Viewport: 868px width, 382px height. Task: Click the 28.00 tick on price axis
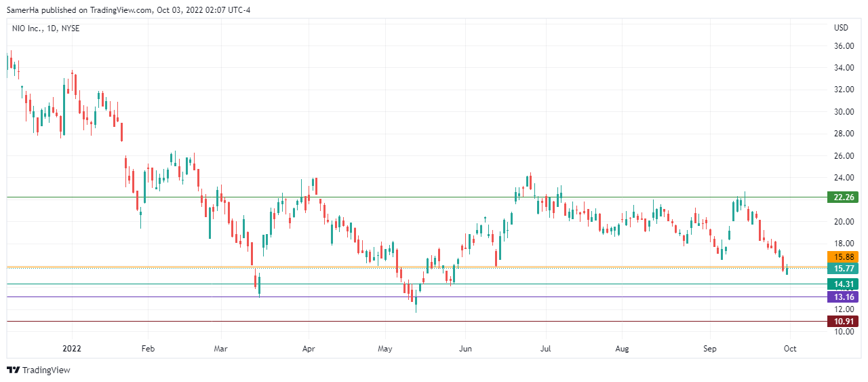(x=844, y=134)
